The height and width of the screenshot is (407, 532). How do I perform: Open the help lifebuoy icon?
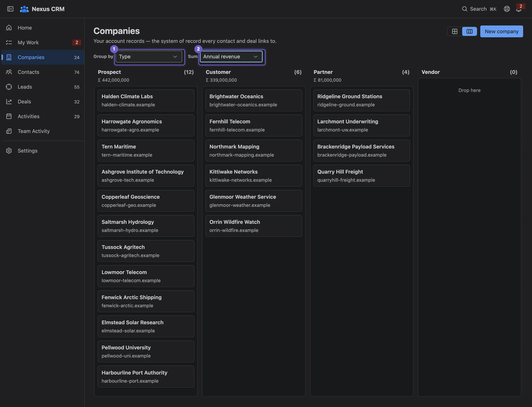pyautogui.click(x=507, y=9)
